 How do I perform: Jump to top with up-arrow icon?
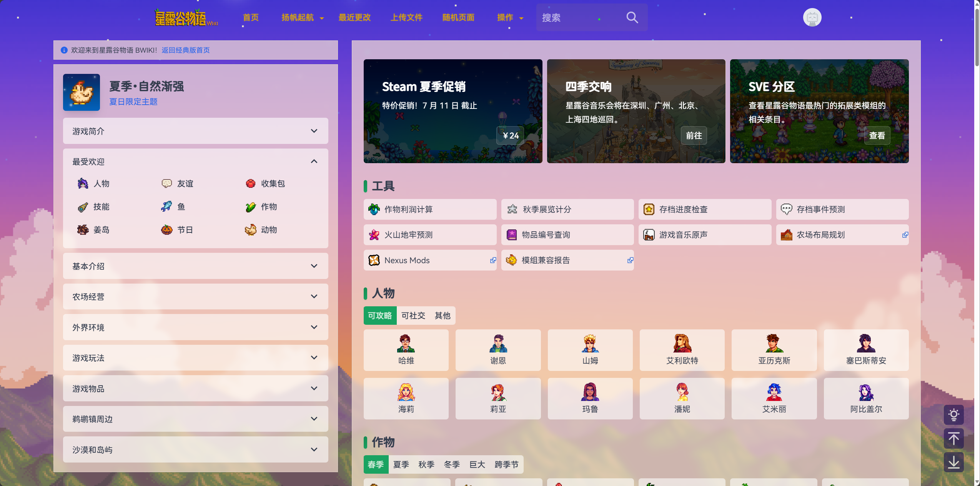coord(953,438)
